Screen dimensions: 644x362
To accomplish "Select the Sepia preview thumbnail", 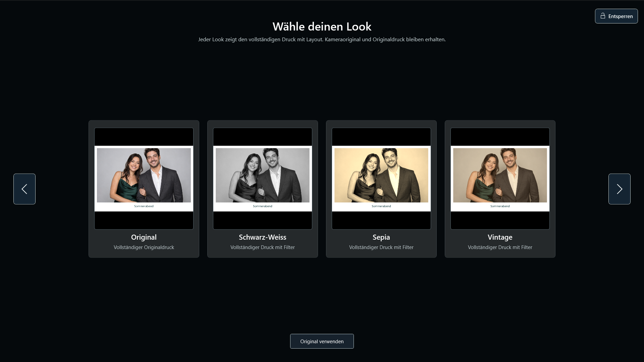I will (381, 179).
